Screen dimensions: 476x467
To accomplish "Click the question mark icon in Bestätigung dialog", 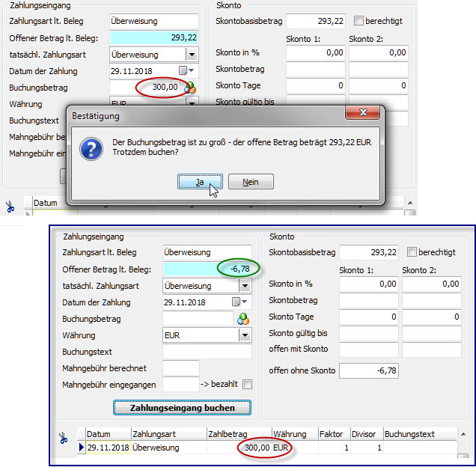I will click(91, 147).
